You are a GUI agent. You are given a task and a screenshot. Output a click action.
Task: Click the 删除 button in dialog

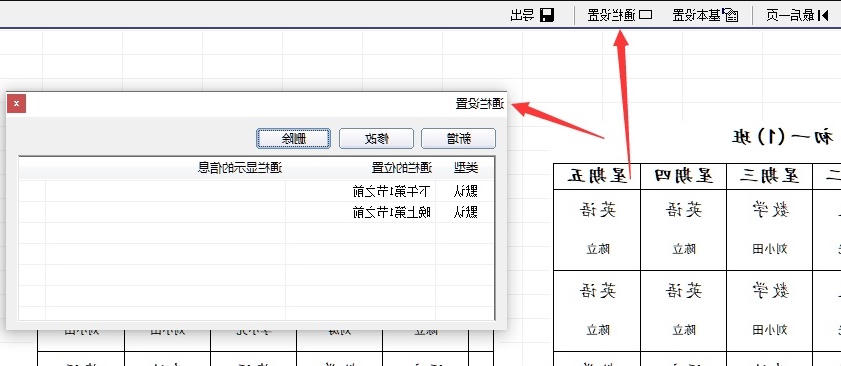[293, 139]
